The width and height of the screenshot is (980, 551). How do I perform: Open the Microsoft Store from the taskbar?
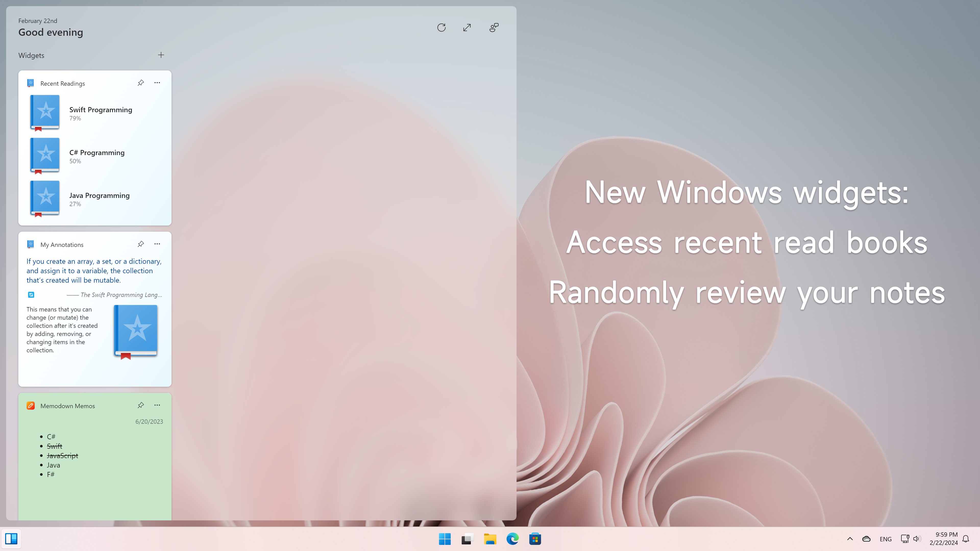tap(535, 539)
